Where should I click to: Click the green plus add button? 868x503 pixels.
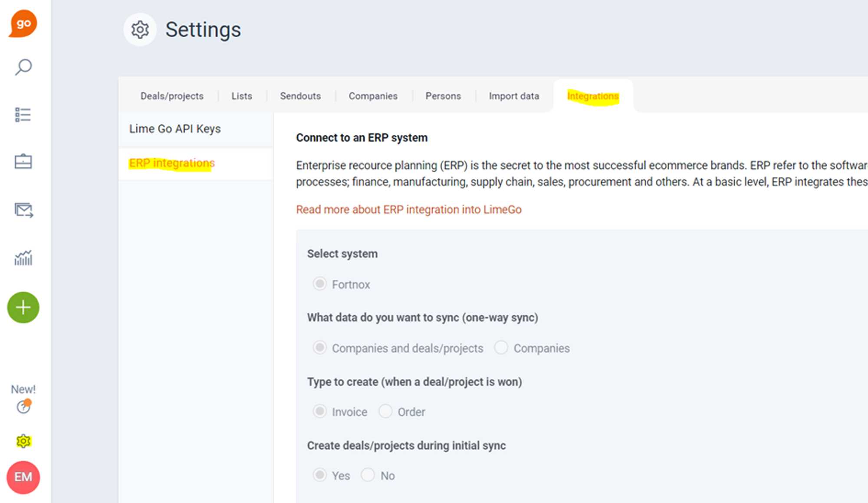click(23, 307)
